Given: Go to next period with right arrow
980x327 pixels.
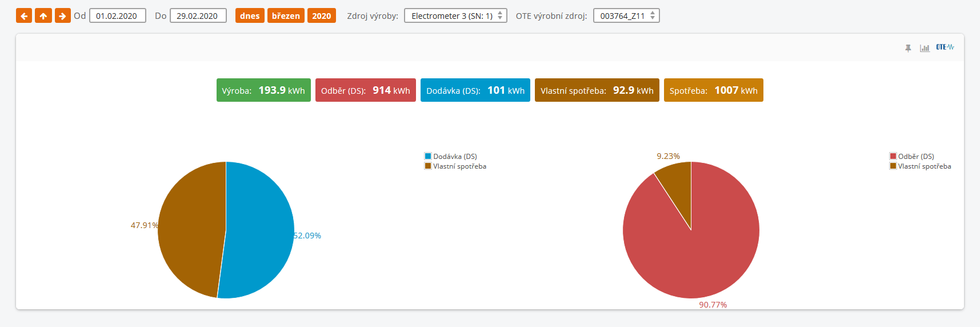Looking at the screenshot, I should (63, 16).
